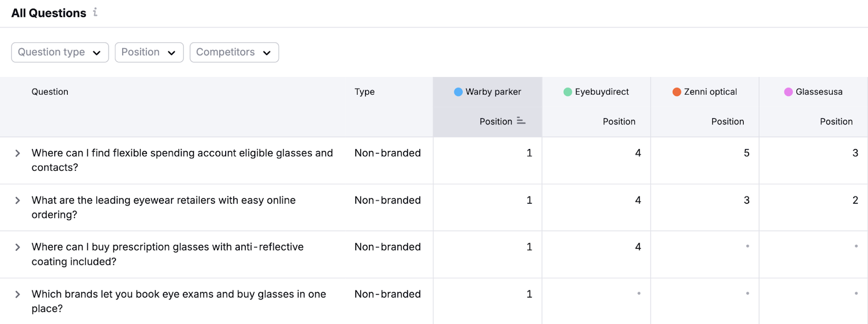Click the Glassesusa column header label
Screen dimensions: 868x324
(819, 92)
